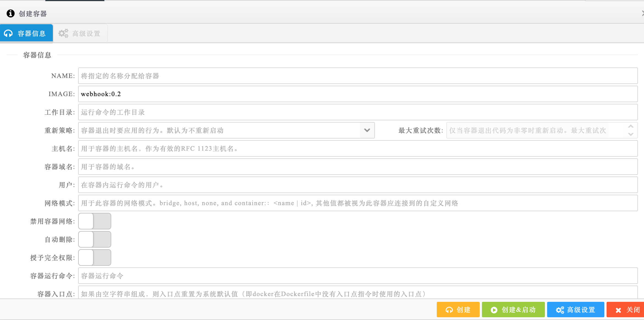Screen dimensions: 644x320
Task: Increase 最大重试次数 with up arrow
Action: (631, 126)
